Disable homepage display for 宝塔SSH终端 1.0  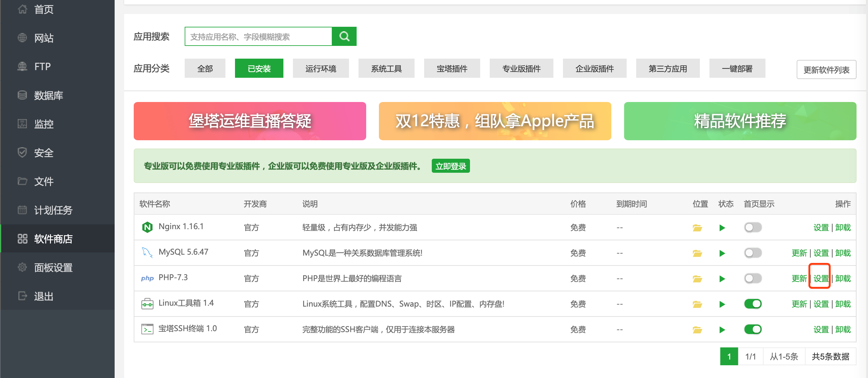[753, 330]
